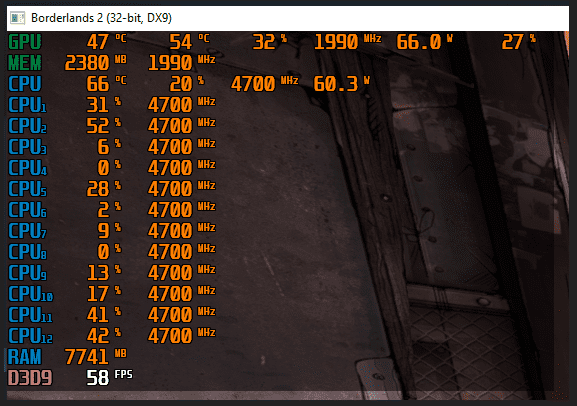Click the GPU row value "27 %"
This screenshot has height=406, width=577.
point(519,42)
